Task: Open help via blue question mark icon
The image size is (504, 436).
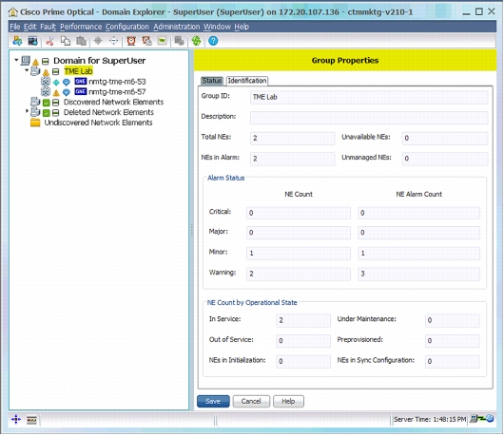Action: pos(213,41)
